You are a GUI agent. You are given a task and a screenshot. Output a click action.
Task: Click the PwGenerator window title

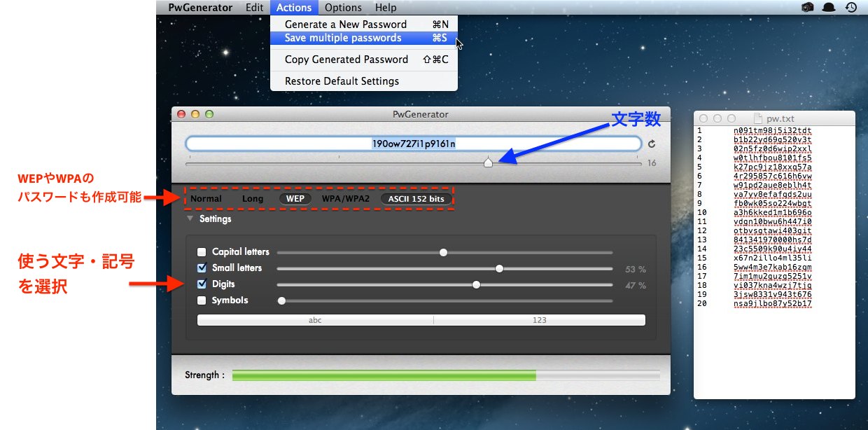coord(421,114)
